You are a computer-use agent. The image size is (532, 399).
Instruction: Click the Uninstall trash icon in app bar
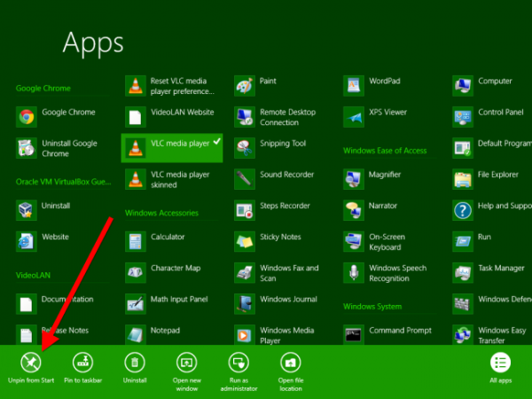tap(135, 363)
